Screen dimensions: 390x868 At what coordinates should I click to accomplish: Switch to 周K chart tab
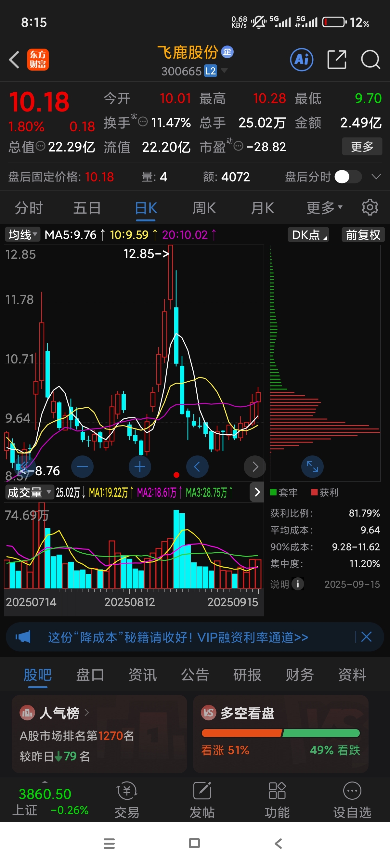[204, 207]
